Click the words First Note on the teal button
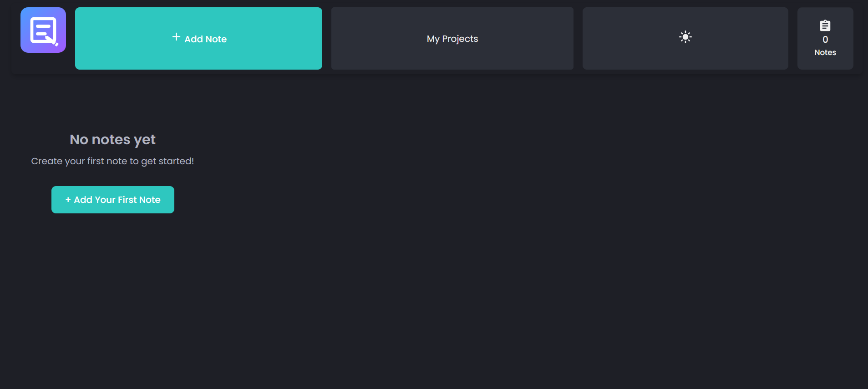This screenshot has height=389, width=868. click(x=139, y=200)
